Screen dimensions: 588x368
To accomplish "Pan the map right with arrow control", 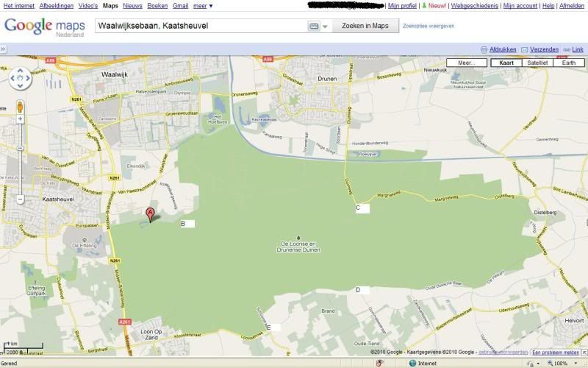I will click(28, 79).
